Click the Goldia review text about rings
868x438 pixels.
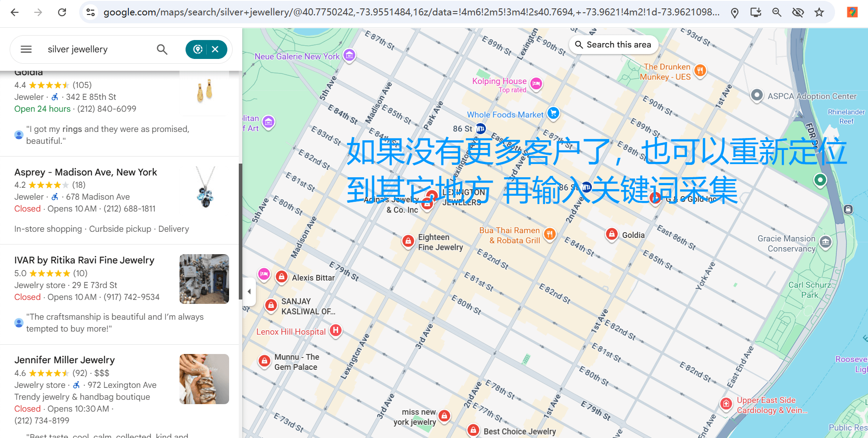click(108, 135)
